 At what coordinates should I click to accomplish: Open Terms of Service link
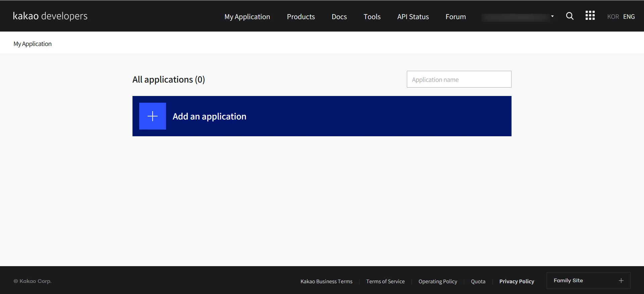point(385,282)
